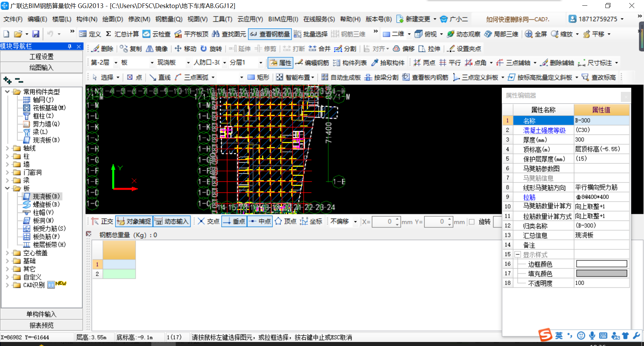Click 移动 move tool
This screenshot has height=346, width=644.
pos(185,49)
